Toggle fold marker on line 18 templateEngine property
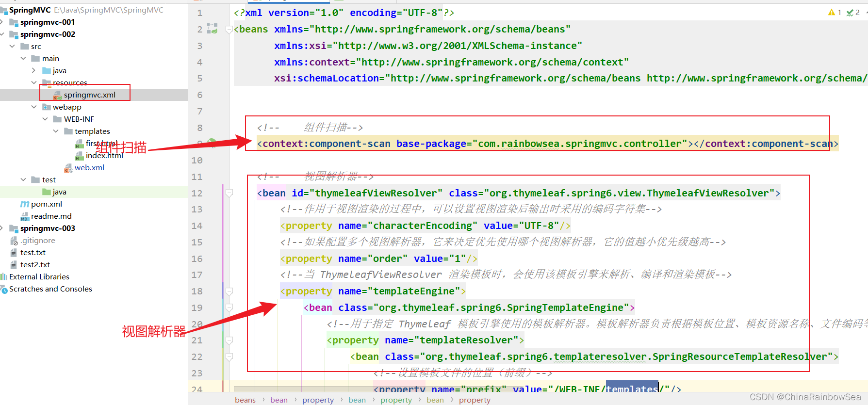 coord(229,292)
